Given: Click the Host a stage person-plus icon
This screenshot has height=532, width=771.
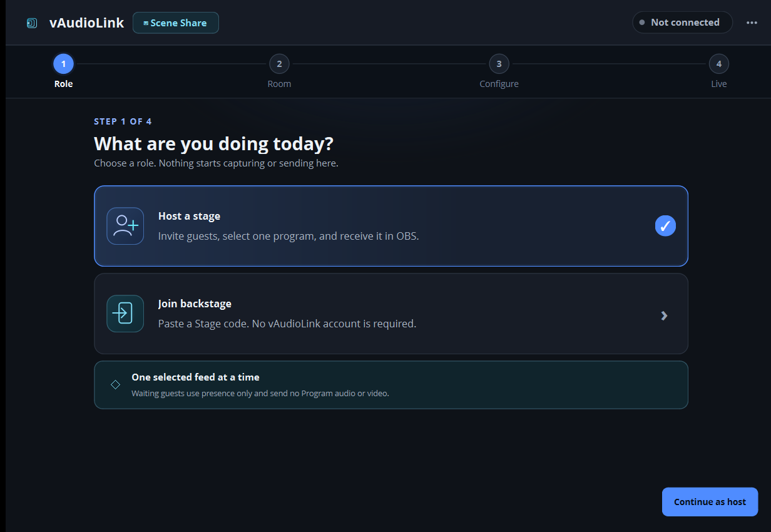Looking at the screenshot, I should 125,226.
